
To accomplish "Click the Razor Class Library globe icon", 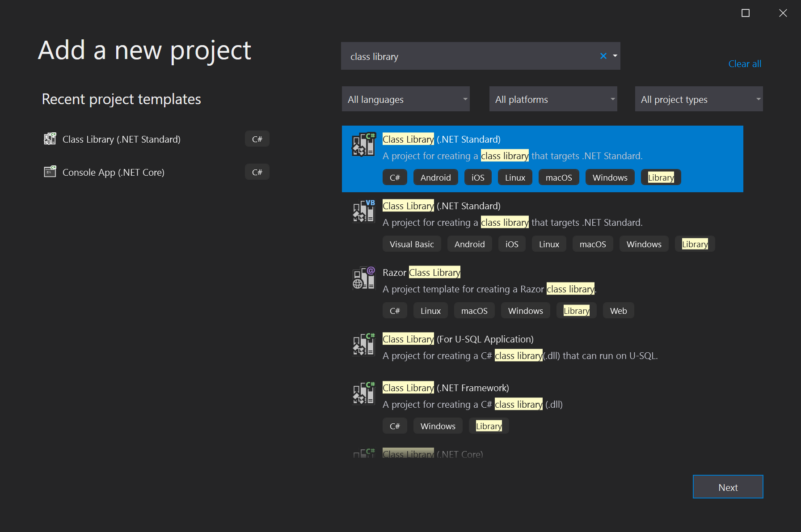I will [363, 278].
